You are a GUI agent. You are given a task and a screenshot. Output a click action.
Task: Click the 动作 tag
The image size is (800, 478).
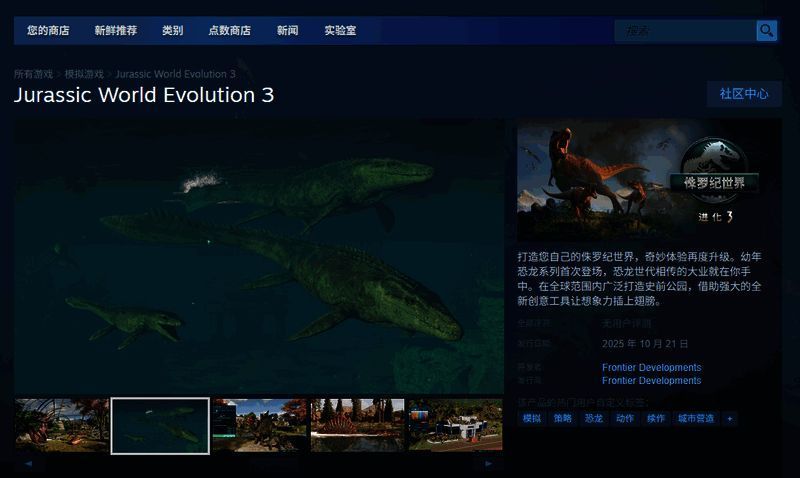[625, 418]
